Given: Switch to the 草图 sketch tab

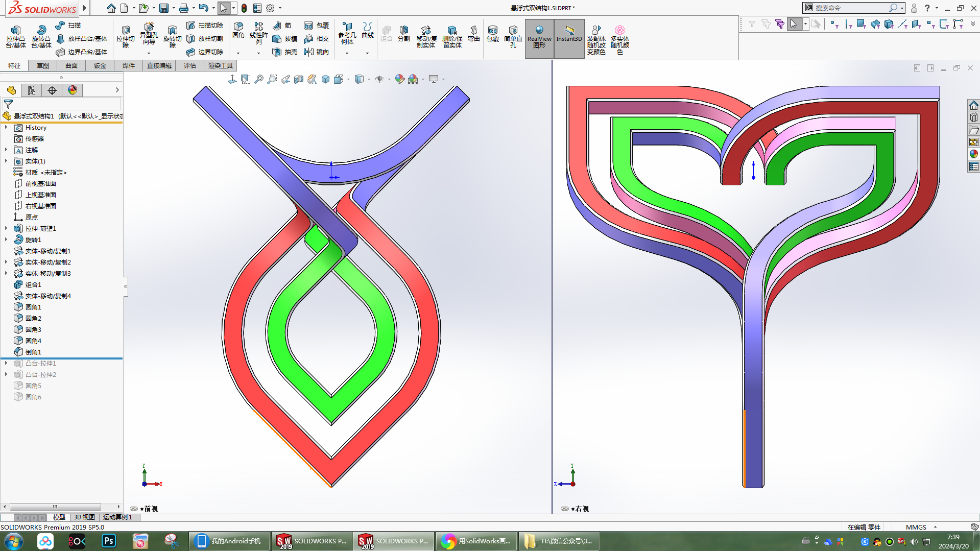Looking at the screenshot, I should (x=43, y=66).
